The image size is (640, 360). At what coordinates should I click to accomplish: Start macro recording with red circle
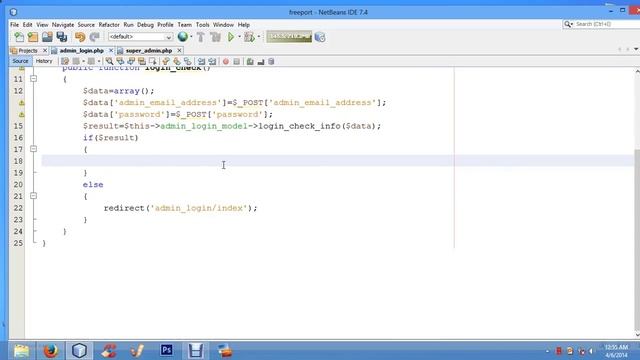click(x=226, y=61)
